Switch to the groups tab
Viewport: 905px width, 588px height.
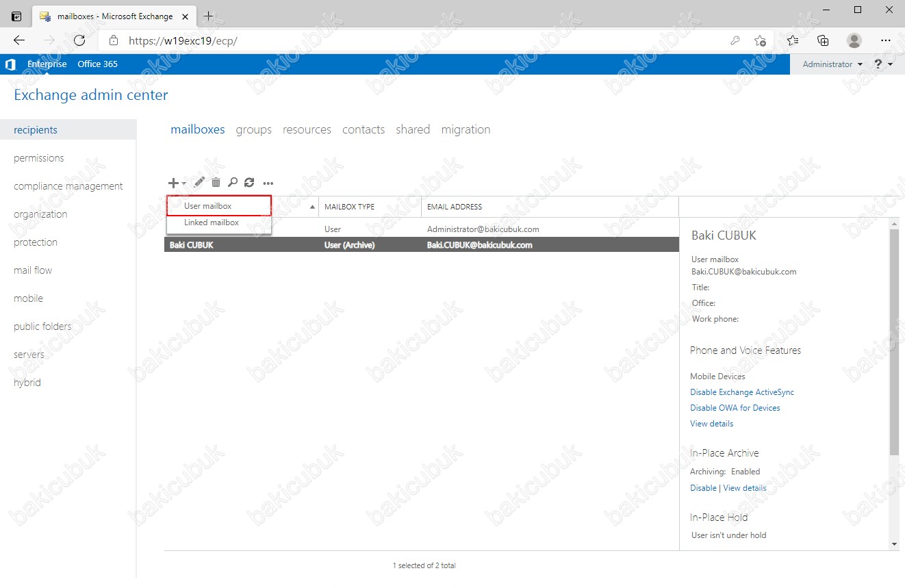[254, 129]
